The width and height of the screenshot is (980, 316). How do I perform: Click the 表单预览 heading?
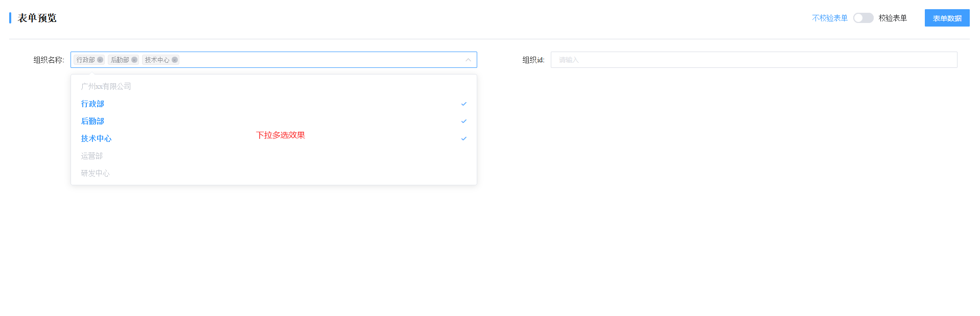point(37,18)
